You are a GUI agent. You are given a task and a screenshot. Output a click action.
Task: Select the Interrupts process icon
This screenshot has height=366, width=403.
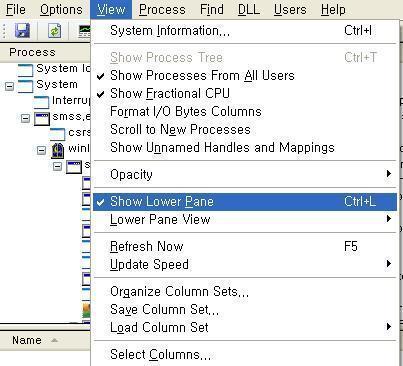coord(41,102)
